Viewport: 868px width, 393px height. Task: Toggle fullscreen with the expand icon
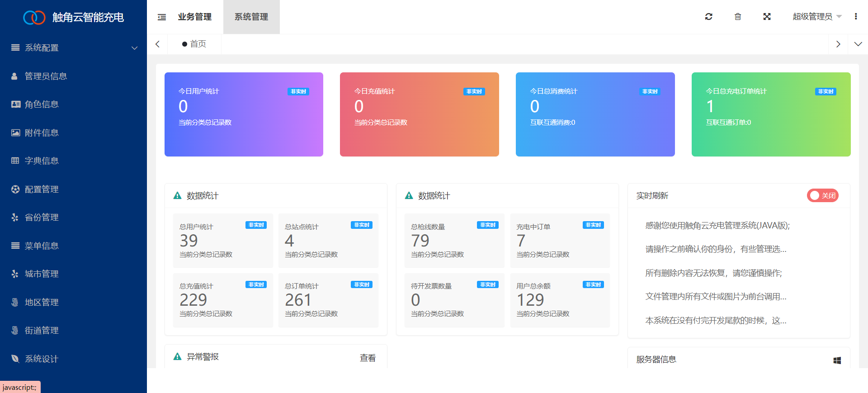[767, 17]
